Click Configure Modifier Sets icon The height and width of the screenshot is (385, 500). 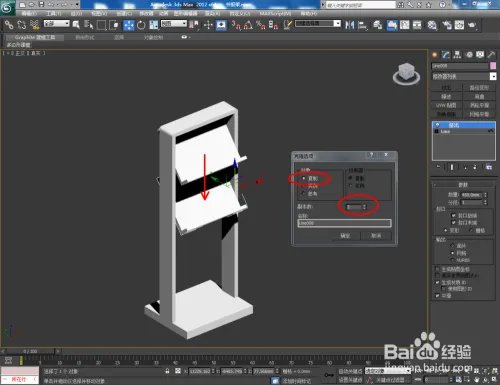pyautogui.click(x=489, y=167)
